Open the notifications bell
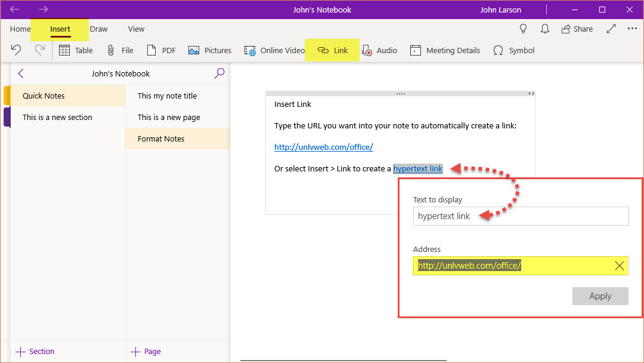This screenshot has width=644, height=363. pyautogui.click(x=544, y=29)
